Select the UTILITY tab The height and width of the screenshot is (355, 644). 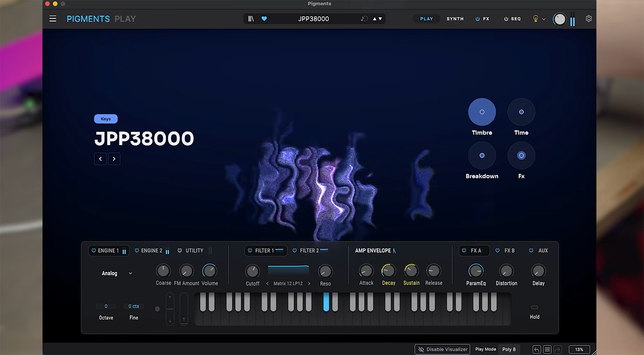tap(194, 251)
